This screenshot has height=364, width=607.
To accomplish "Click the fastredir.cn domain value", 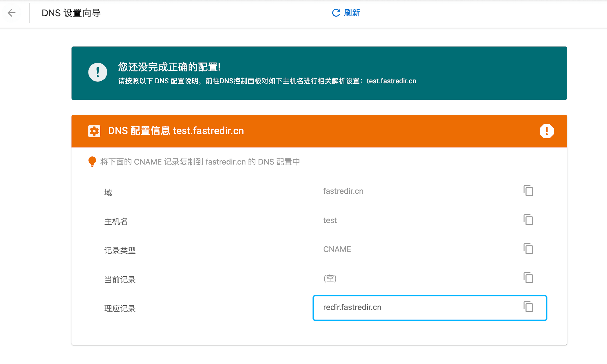I will tap(343, 191).
